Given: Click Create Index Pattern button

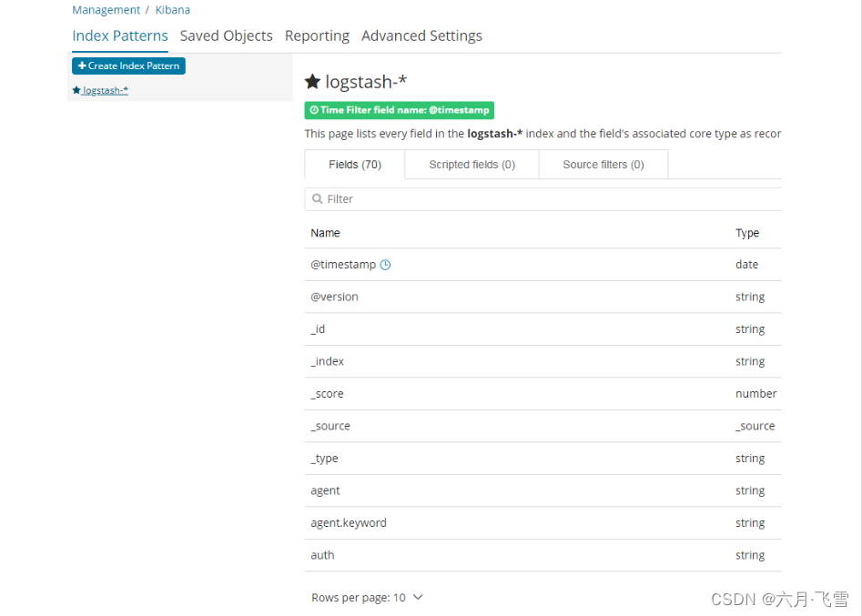Looking at the screenshot, I should (128, 66).
